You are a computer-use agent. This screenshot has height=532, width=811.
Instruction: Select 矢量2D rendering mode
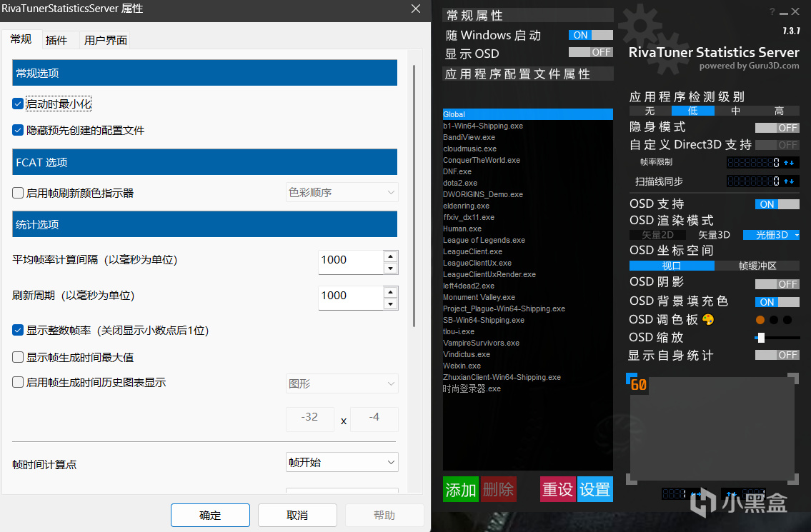[x=657, y=235]
